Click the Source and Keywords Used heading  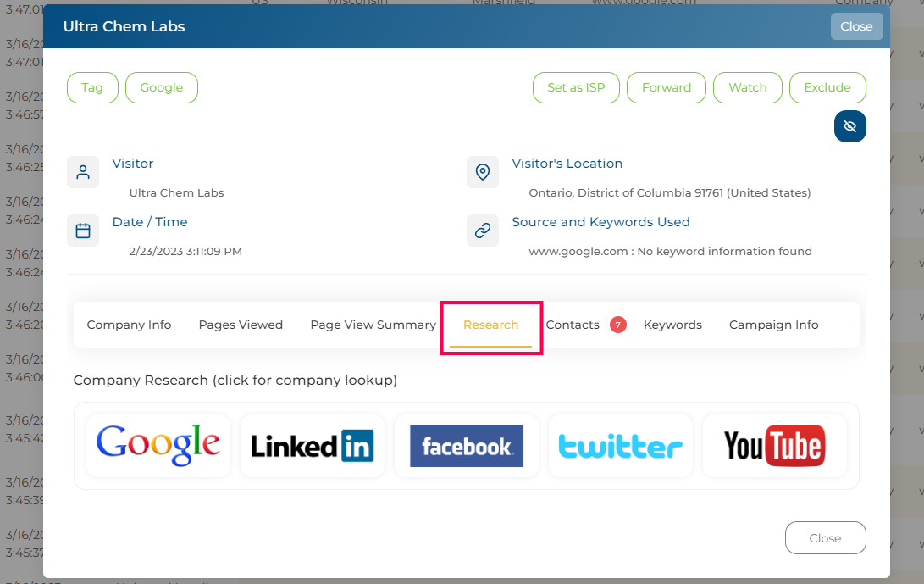600,222
